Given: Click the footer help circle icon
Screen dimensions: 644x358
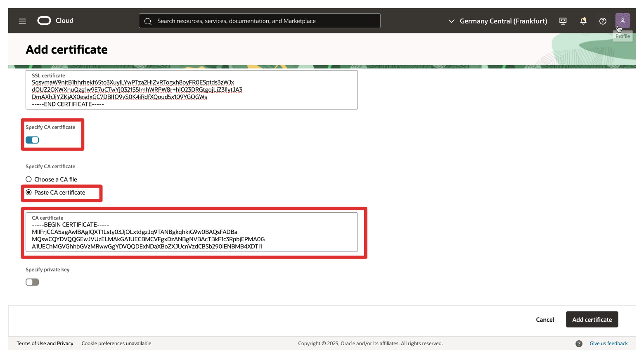Looking at the screenshot, I should [579, 344].
